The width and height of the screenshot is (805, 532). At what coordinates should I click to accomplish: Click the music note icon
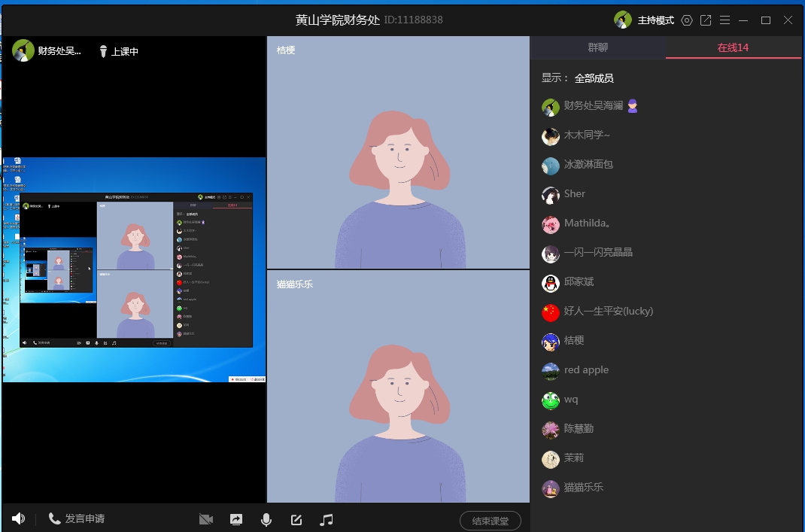pyautogui.click(x=326, y=519)
